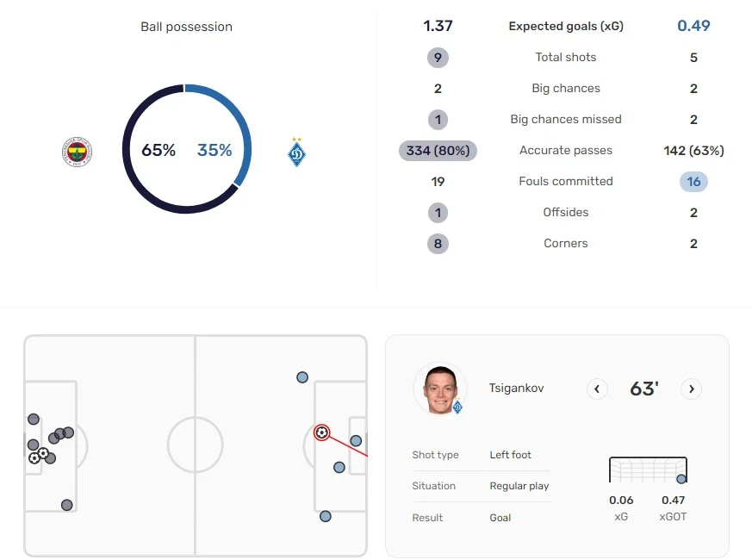Open the Tsigankov player name link
This screenshot has height=560, width=752.
click(x=516, y=389)
